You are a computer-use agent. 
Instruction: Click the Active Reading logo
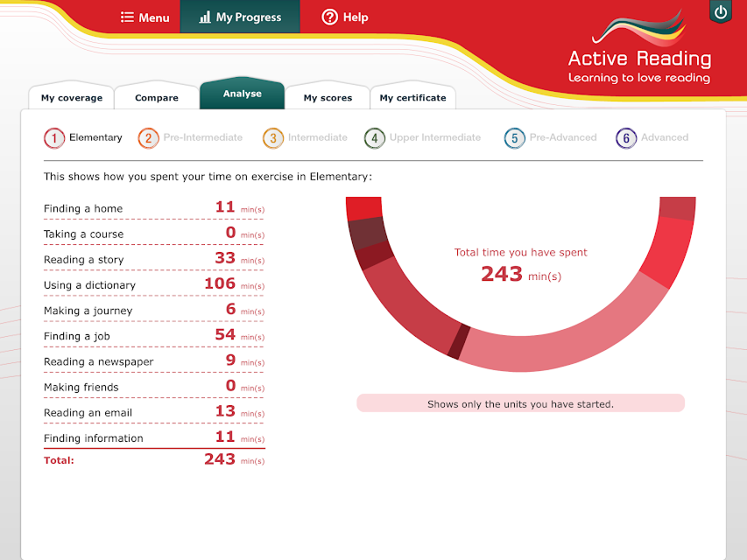click(639, 47)
